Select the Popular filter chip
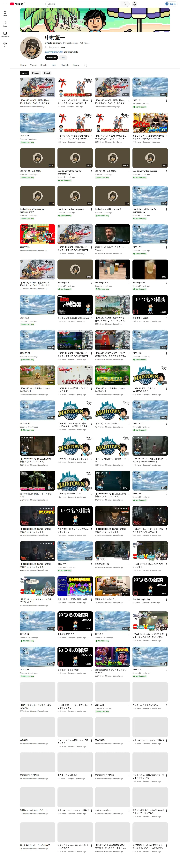 pyautogui.click(x=36, y=73)
